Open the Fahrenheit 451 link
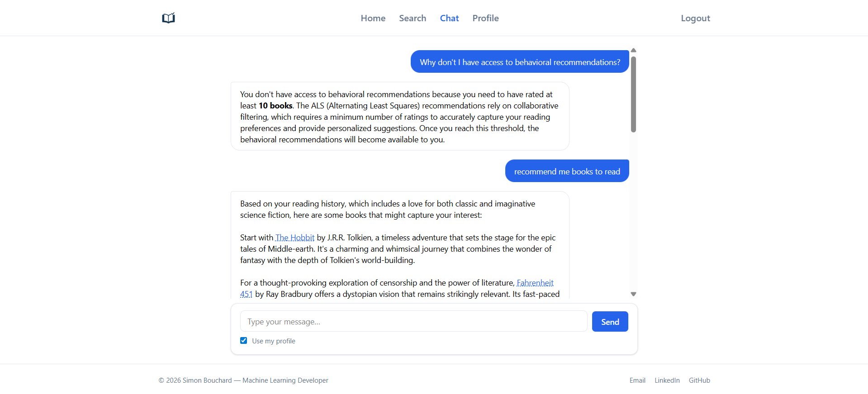Viewport: 868px width, 394px height. [535, 282]
